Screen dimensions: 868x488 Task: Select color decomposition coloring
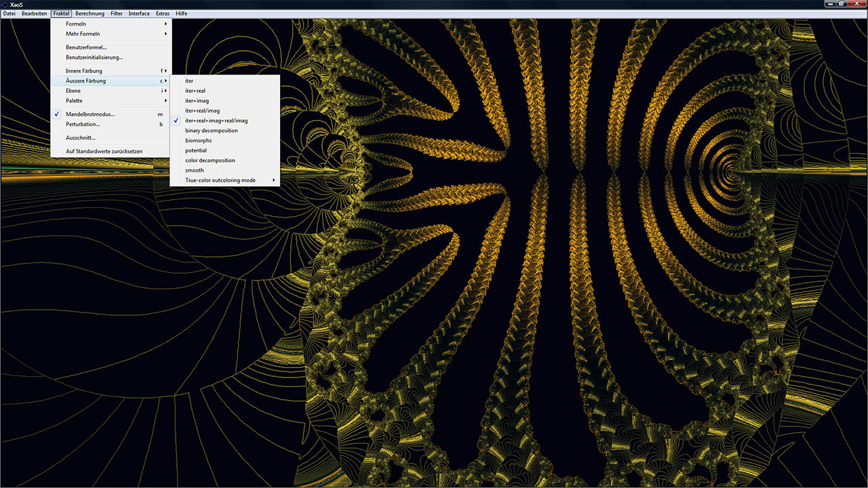coord(224,161)
